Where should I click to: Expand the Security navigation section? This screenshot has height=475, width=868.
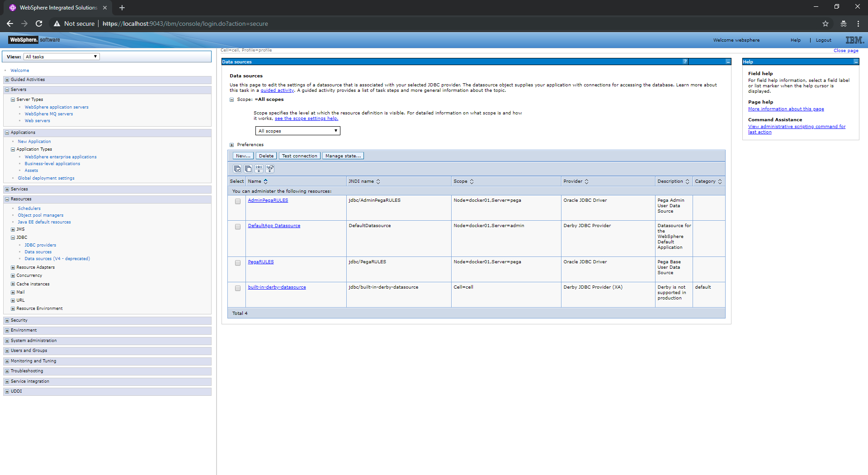point(7,320)
